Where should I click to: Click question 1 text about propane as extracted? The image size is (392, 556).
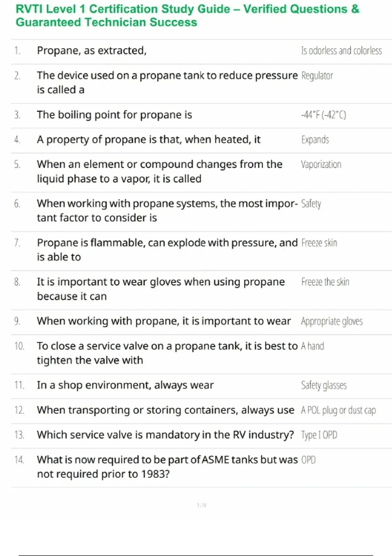click(92, 51)
